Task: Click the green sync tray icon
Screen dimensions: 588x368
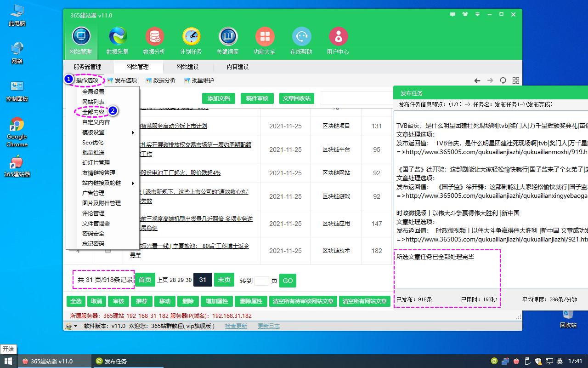Action: coord(494,361)
